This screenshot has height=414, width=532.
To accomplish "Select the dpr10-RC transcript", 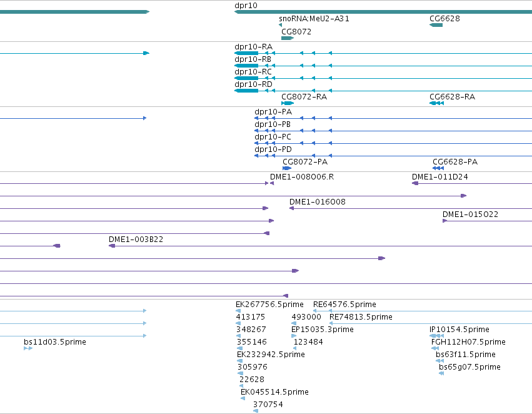I will (253, 72).
